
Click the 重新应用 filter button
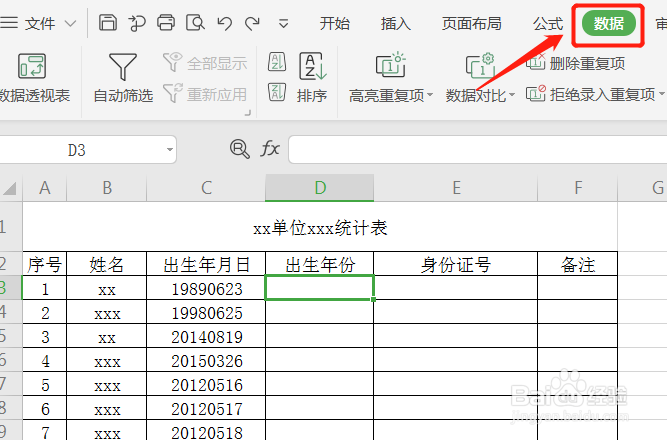[205, 94]
